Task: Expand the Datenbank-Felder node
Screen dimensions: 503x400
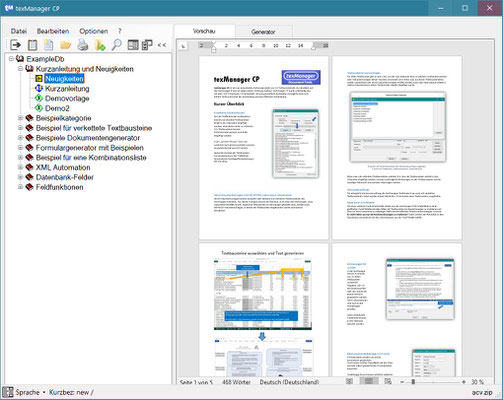Action: pyautogui.click(x=20, y=177)
